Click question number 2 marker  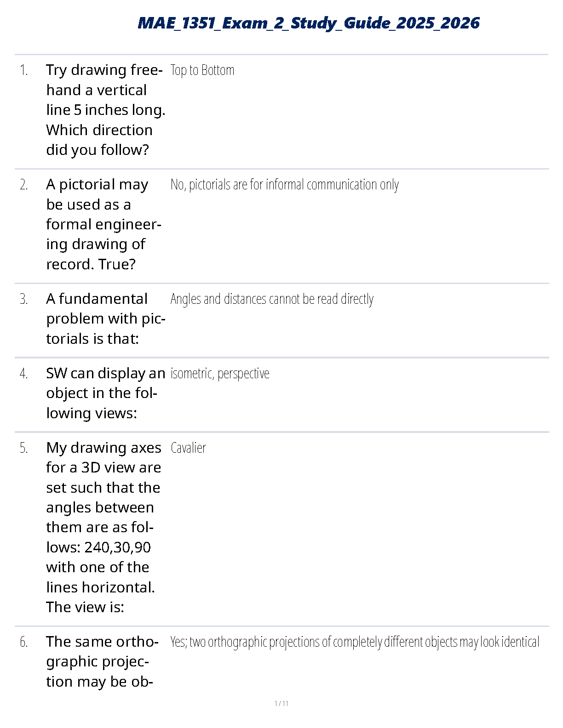click(24, 185)
